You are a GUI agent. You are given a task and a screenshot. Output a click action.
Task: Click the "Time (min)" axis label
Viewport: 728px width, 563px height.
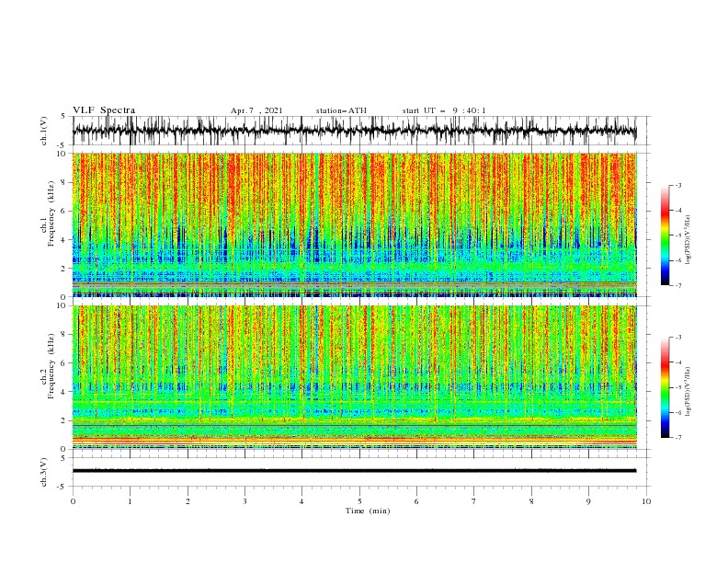(x=368, y=511)
